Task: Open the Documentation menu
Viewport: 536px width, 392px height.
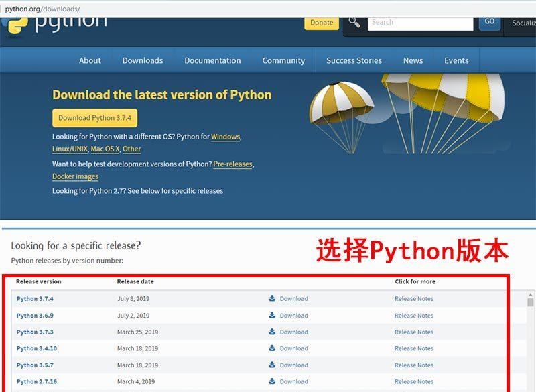Action: 212,60
